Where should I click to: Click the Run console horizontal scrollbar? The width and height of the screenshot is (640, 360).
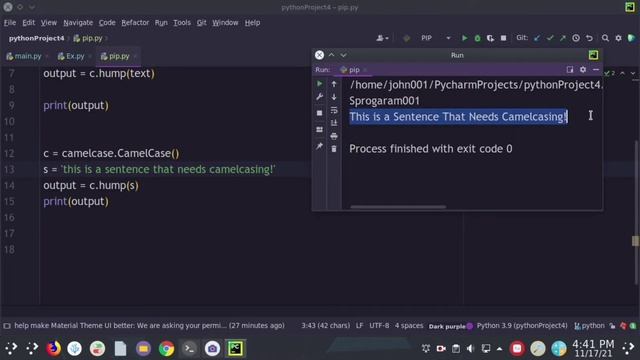point(398,207)
